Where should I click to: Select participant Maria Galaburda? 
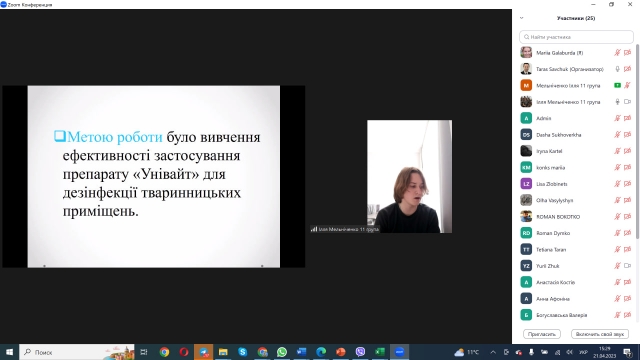click(x=576, y=53)
